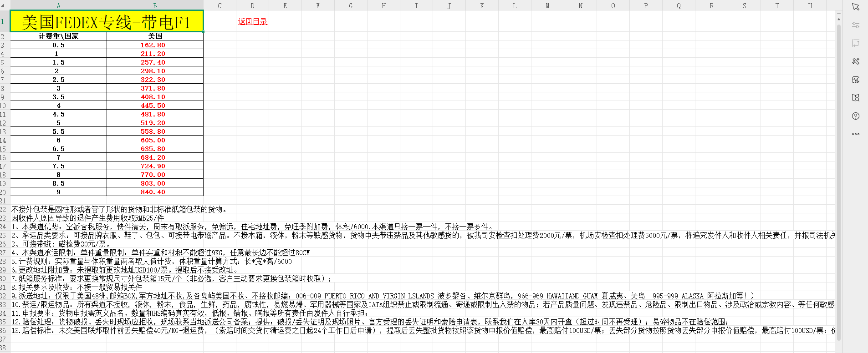
Task: Click the rotate/transform frame sidebar icon
Action: [856, 43]
